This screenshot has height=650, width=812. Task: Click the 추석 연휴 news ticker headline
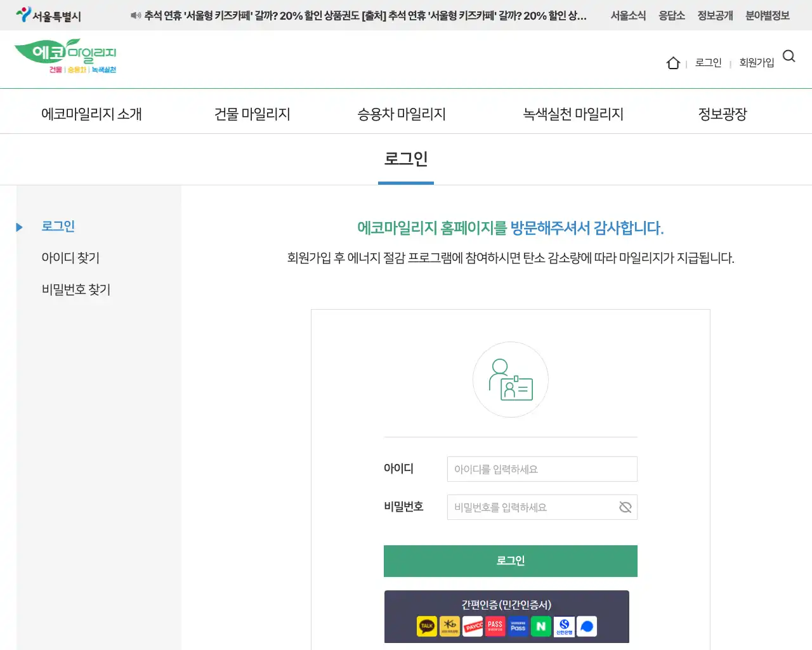pos(365,15)
